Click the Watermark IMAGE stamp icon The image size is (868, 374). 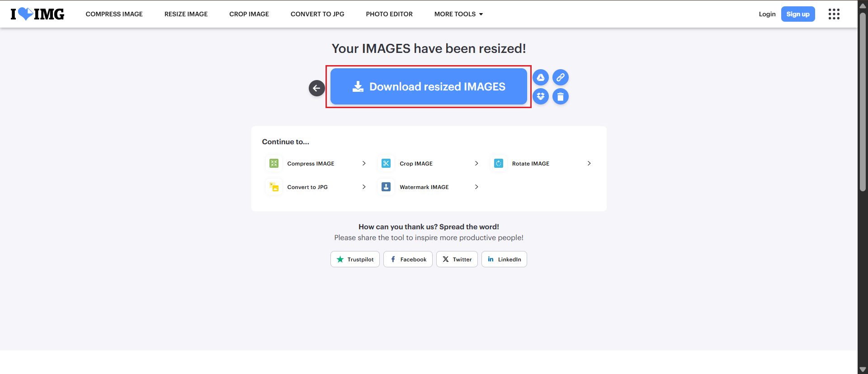point(386,187)
